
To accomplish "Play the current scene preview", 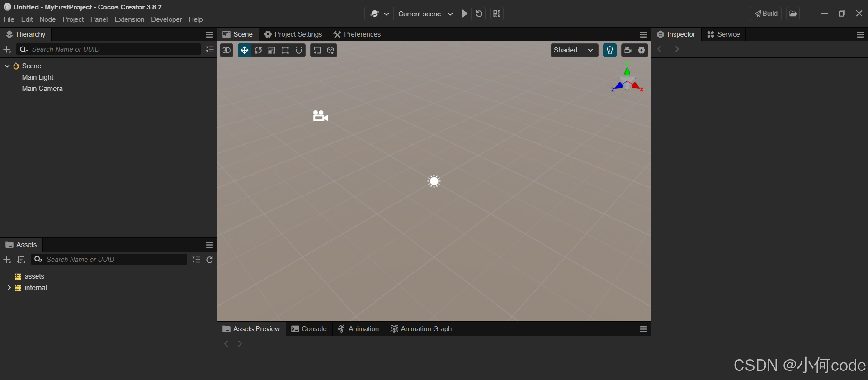I will coord(465,14).
